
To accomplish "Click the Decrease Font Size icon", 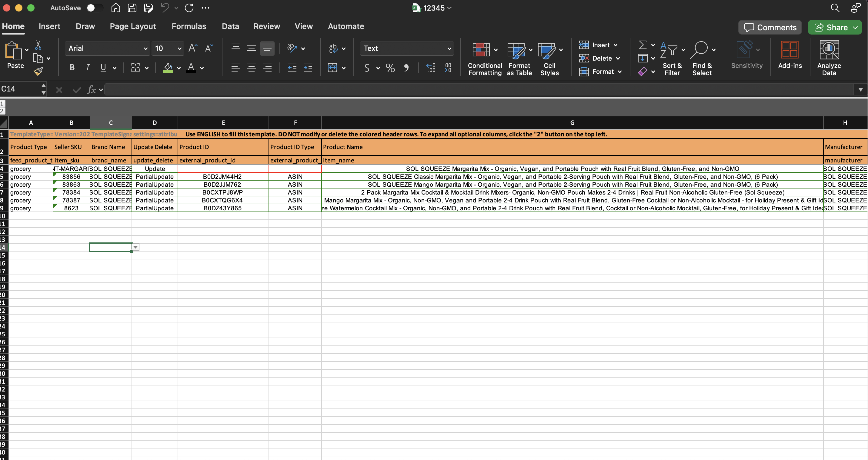I will point(209,48).
